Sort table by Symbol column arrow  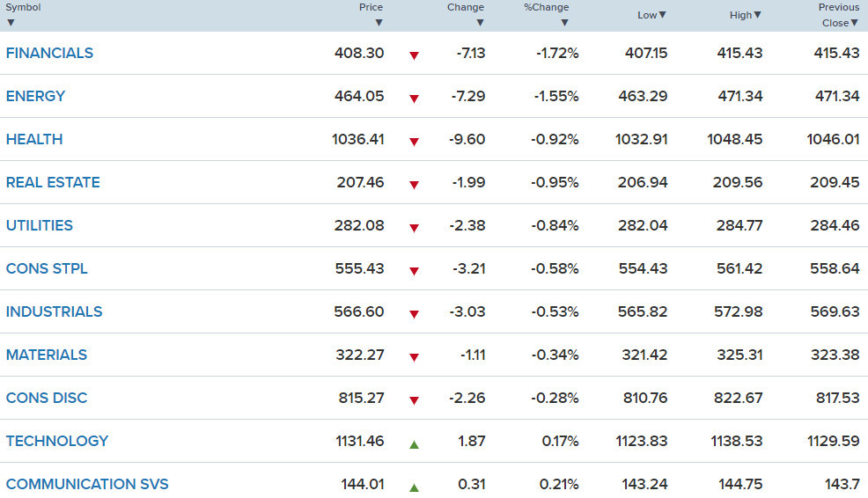(11, 23)
